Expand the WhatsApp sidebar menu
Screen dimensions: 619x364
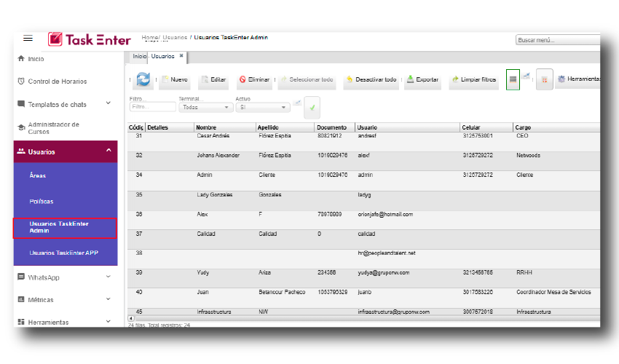tap(109, 277)
